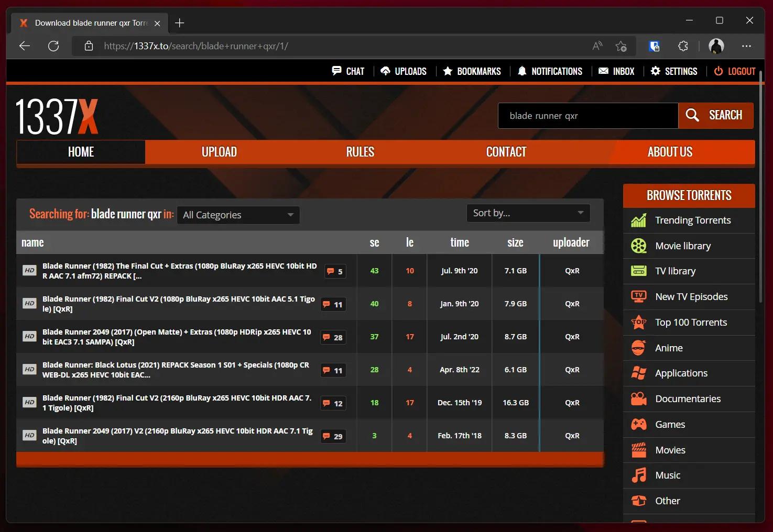Click the Bookmarks star icon
The height and width of the screenshot is (532, 773).
tap(448, 71)
